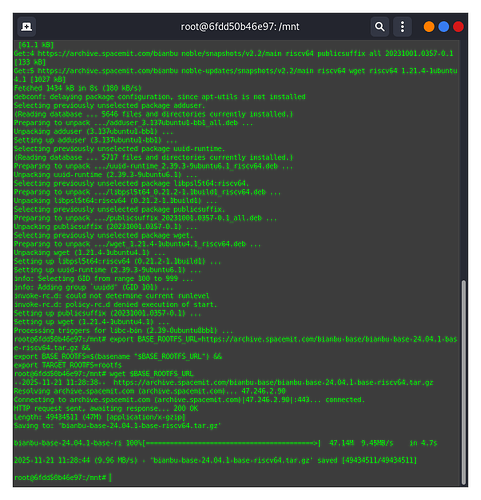Click the 'Selecting previously unselected package adduser' line
The image size is (481, 500).
point(109,105)
